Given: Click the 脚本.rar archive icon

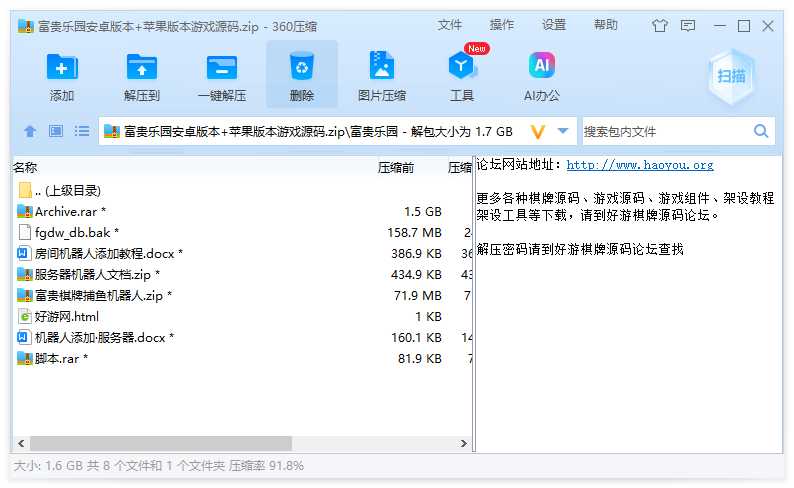Looking at the screenshot, I should [24, 358].
